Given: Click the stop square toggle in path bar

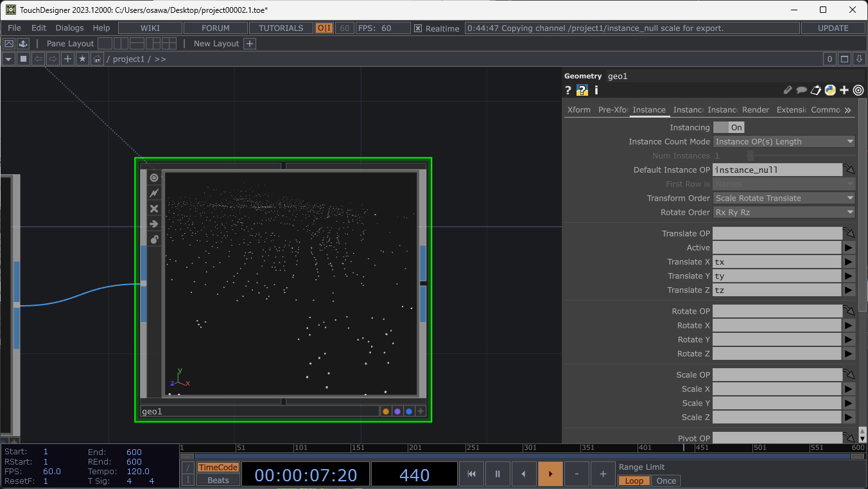Looking at the screenshot, I should click(x=23, y=59).
